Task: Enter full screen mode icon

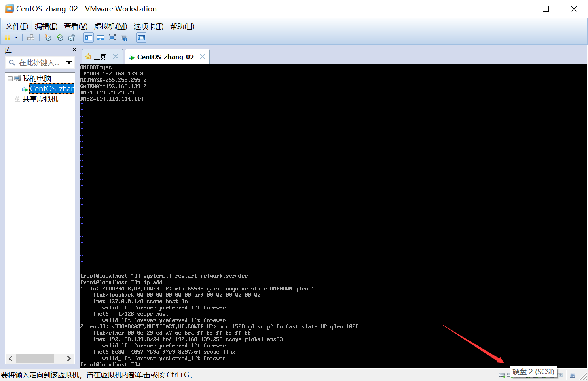Action: click(112, 38)
